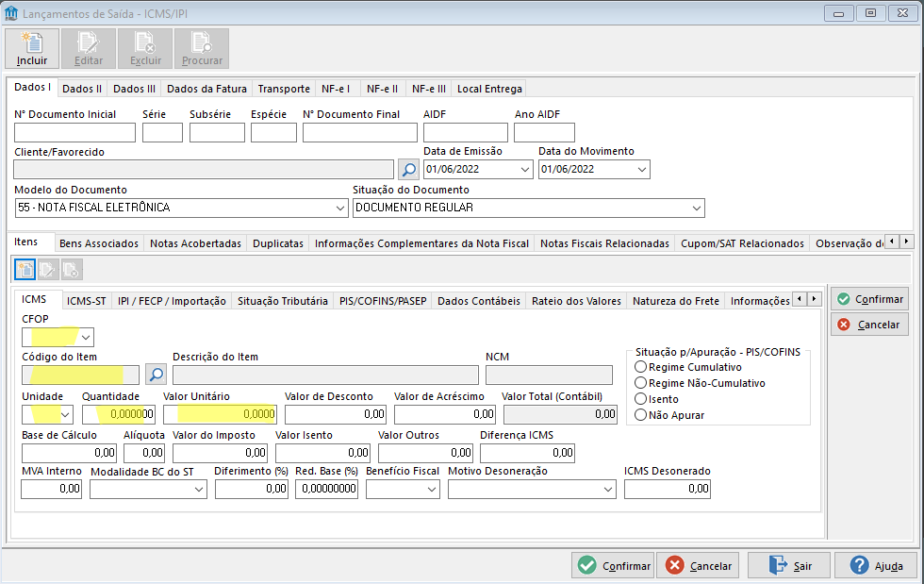The width and height of the screenshot is (924, 584).
Task: Click item-level Confirmar button
Action: (869, 299)
